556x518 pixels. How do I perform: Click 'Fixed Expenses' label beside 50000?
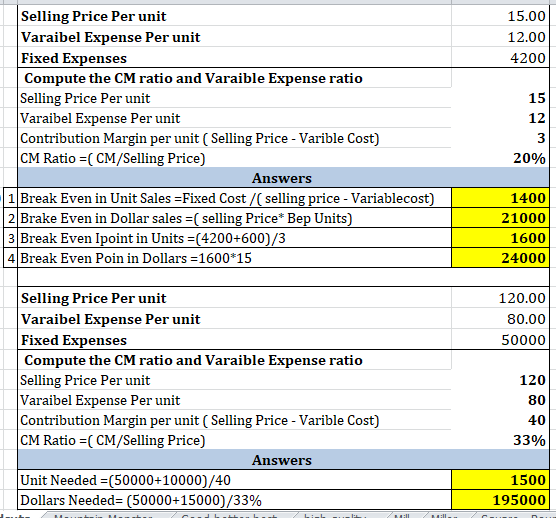[x=74, y=340]
